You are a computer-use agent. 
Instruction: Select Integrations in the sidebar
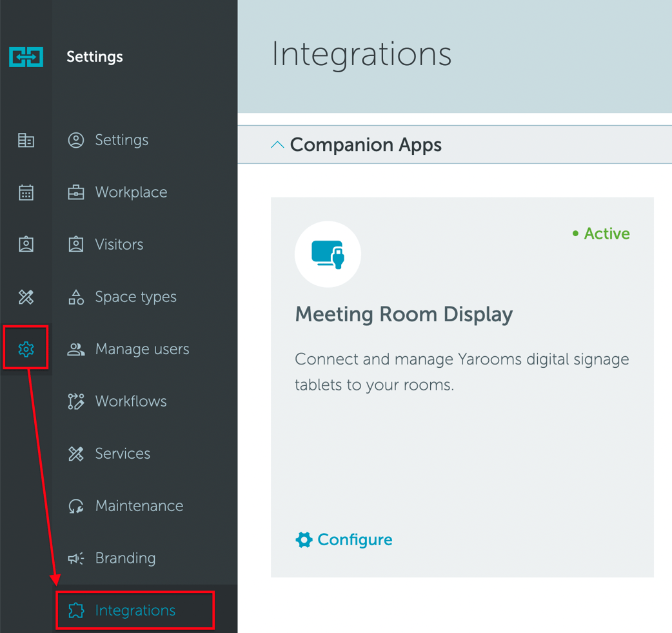tap(135, 610)
